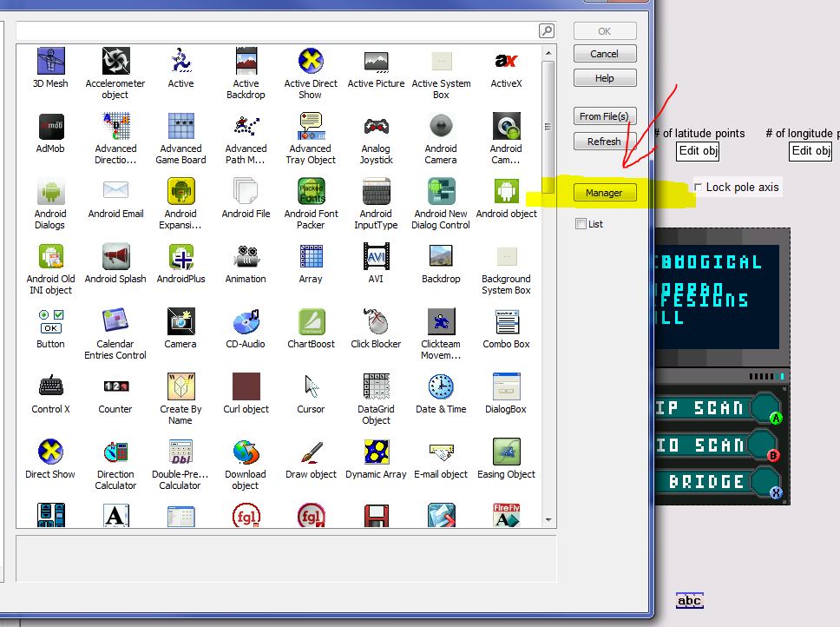
Task: Select the 3D Mesh object icon
Action: (x=51, y=61)
